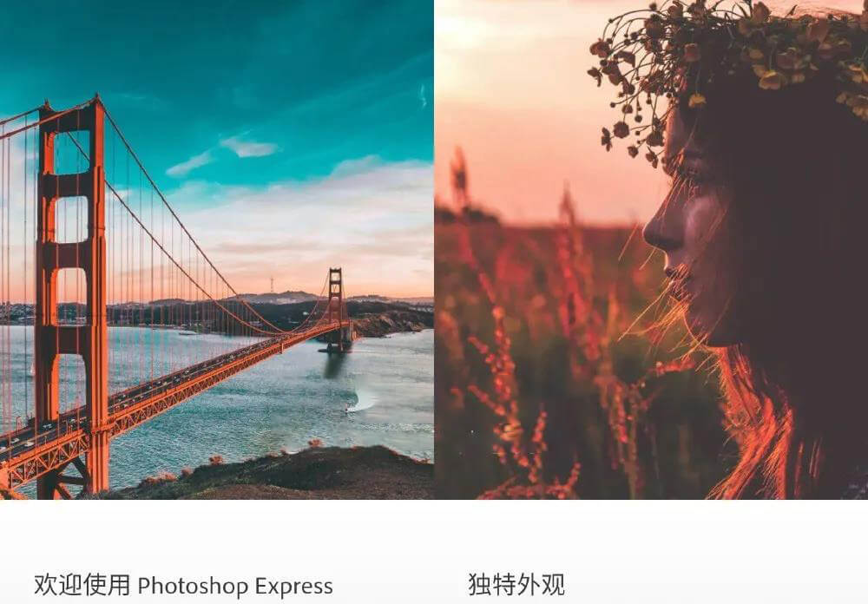Click the bridge road deck with cars
Viewport: 868px width, 604px height.
[x=182, y=382]
